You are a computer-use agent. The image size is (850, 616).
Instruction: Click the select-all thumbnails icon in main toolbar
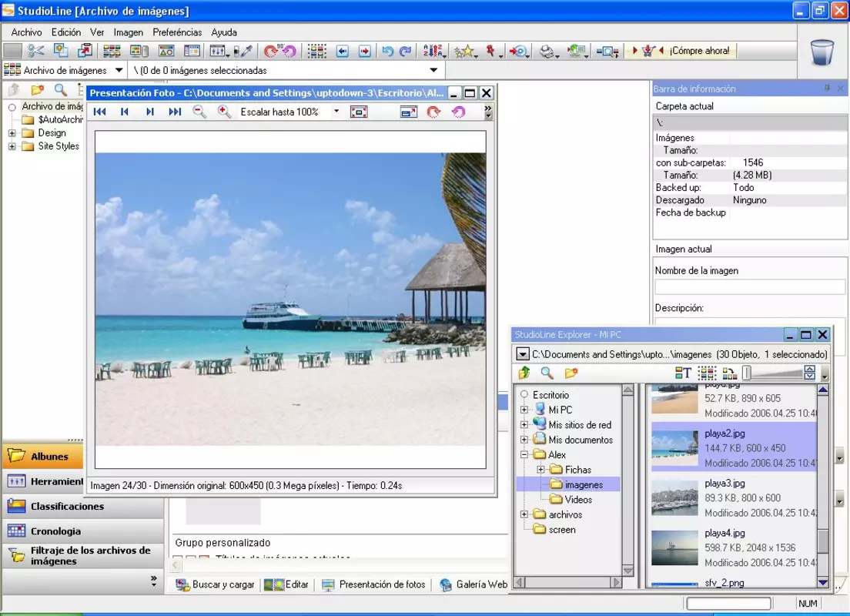pyautogui.click(x=317, y=51)
